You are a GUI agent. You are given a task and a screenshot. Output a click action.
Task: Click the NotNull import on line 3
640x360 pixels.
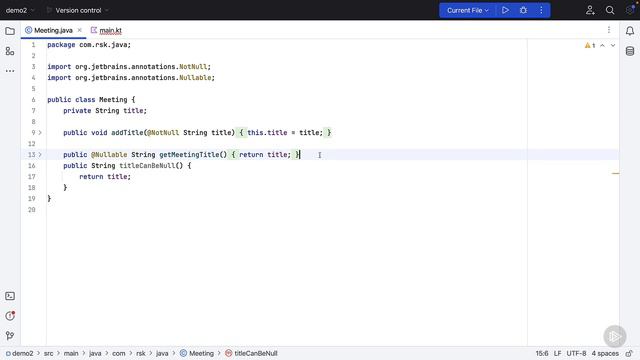pos(193,67)
